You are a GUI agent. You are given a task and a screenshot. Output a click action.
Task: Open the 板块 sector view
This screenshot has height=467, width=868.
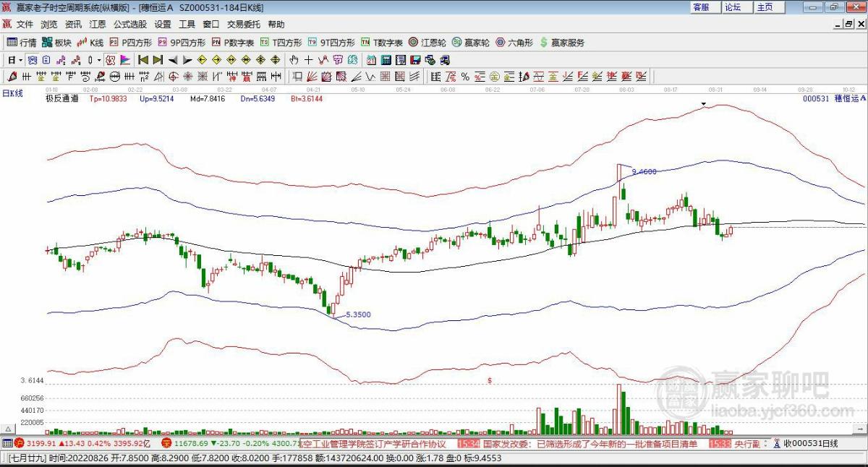(57, 43)
